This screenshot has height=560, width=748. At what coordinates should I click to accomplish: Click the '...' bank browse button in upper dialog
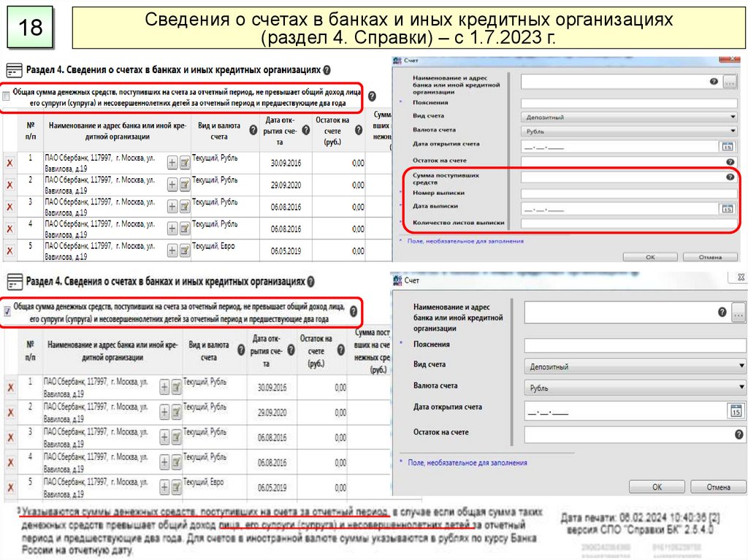coord(730,82)
